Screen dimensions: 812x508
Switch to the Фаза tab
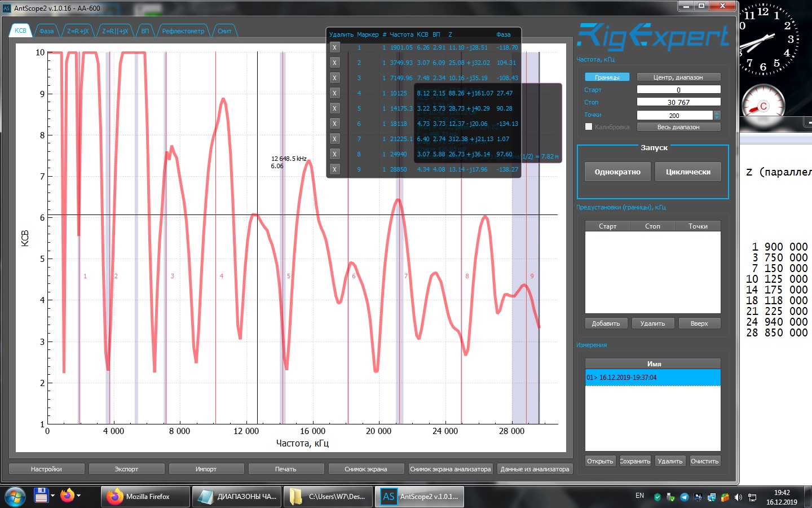[x=46, y=31]
